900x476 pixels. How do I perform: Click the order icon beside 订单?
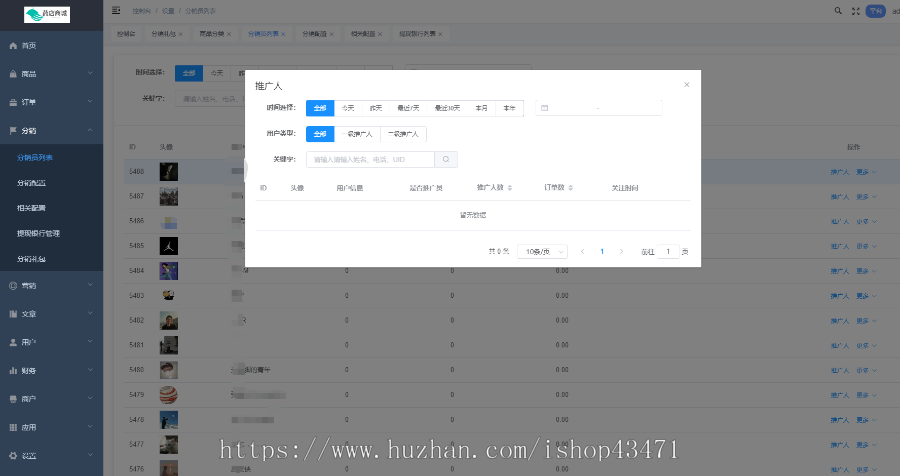(x=13, y=102)
